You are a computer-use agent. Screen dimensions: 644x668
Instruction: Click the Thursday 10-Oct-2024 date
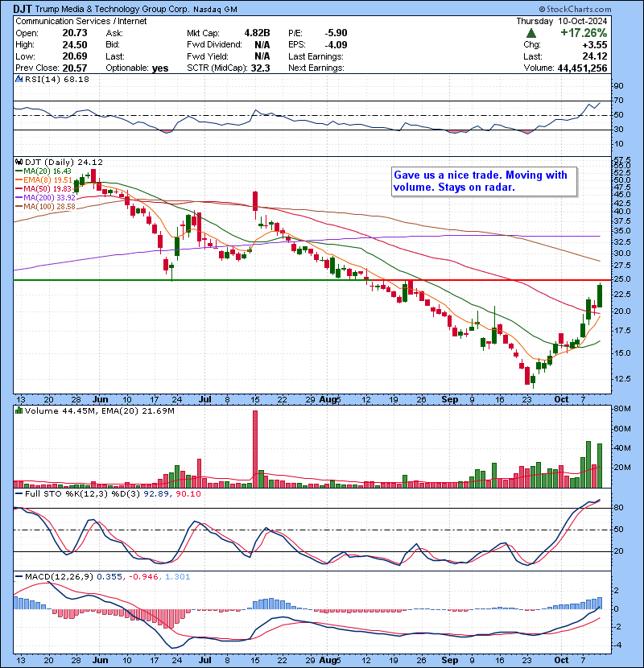(x=562, y=21)
